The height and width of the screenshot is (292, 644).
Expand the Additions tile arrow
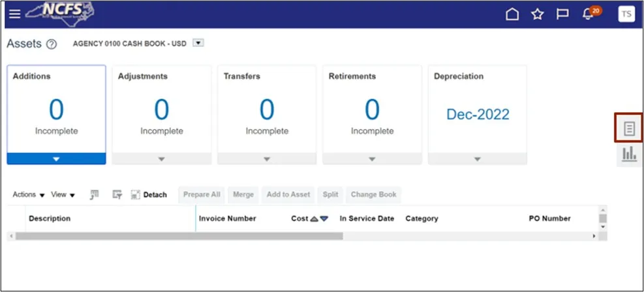56,159
